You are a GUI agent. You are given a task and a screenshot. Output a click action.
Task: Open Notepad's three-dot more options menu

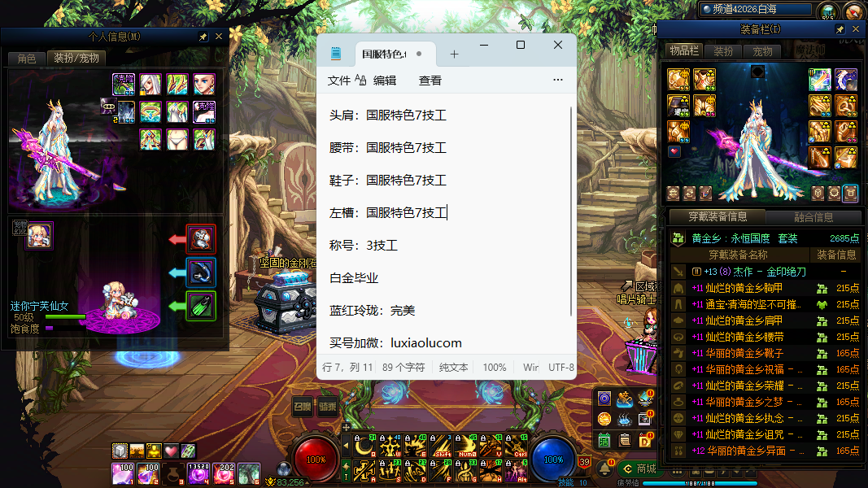pyautogui.click(x=557, y=81)
